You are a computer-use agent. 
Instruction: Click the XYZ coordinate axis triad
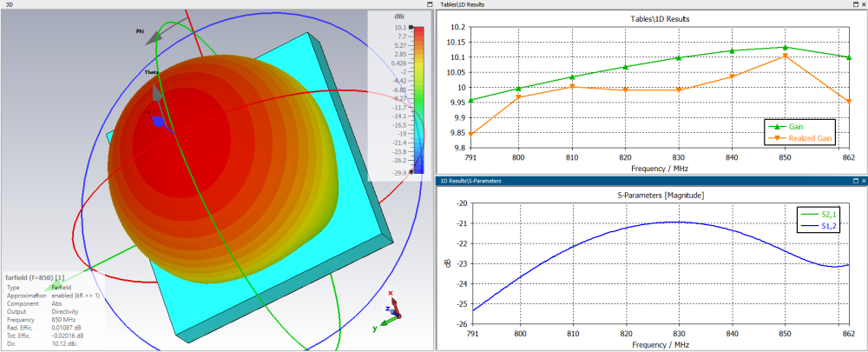tap(387, 310)
